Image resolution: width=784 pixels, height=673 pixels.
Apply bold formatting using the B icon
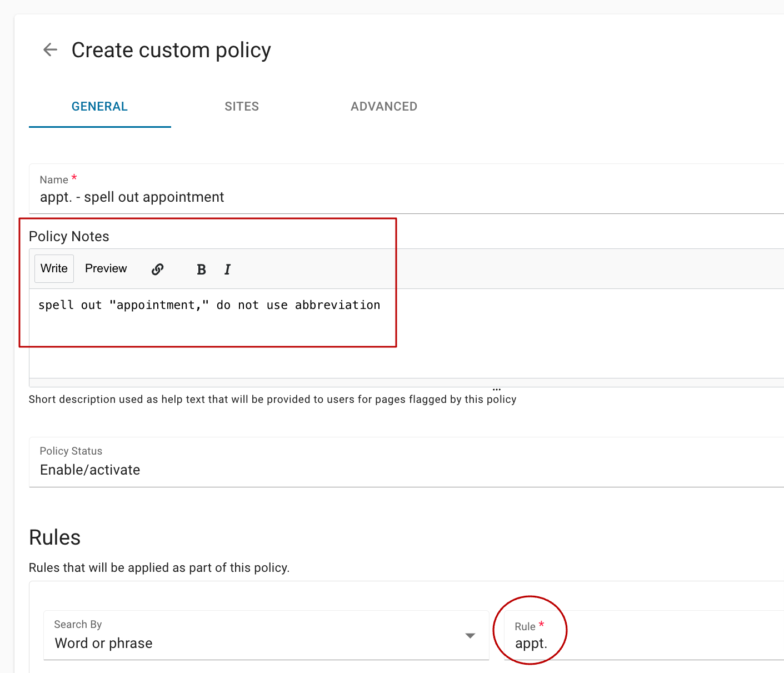coord(201,268)
